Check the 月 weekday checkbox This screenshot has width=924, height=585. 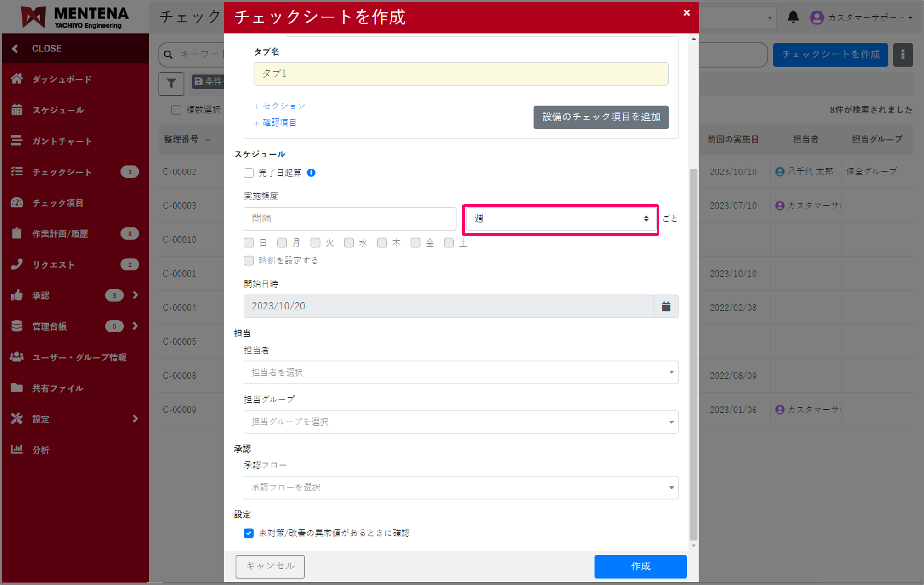(282, 242)
